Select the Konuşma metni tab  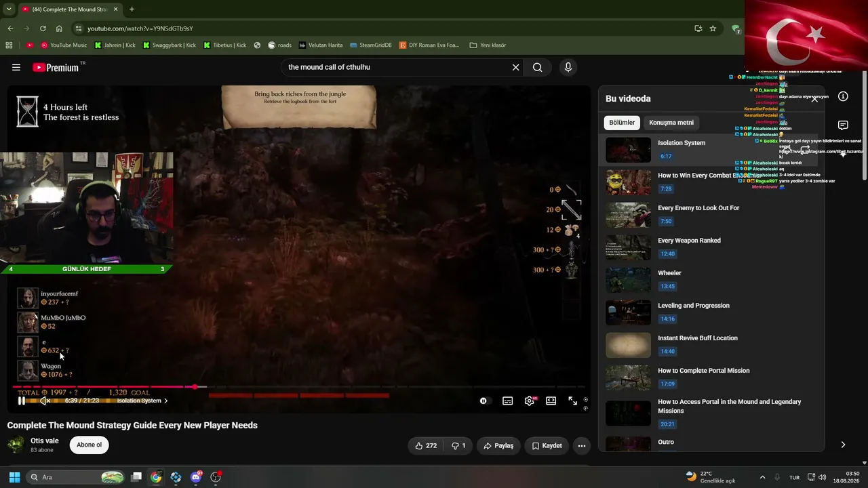(671, 123)
